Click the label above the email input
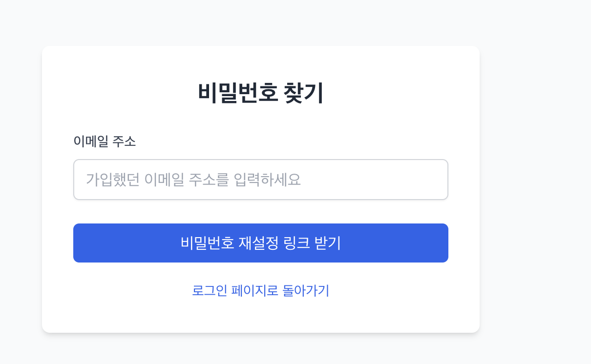 tap(105, 142)
